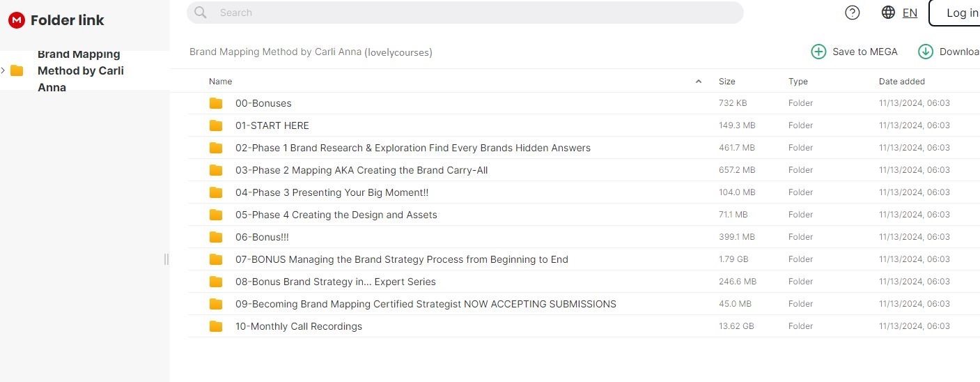Screen dimensions: 980x382
Task: Toggle Name column sort arrow
Action: click(x=699, y=82)
